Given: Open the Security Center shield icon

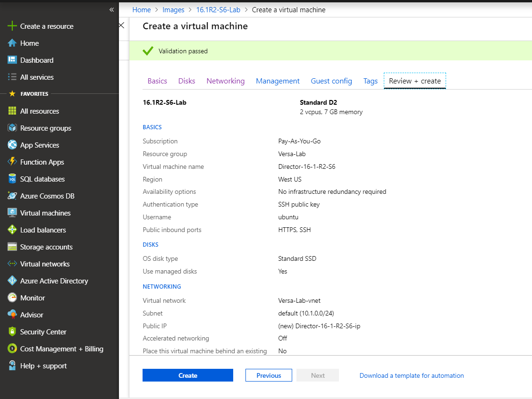Looking at the screenshot, I should [12, 332].
